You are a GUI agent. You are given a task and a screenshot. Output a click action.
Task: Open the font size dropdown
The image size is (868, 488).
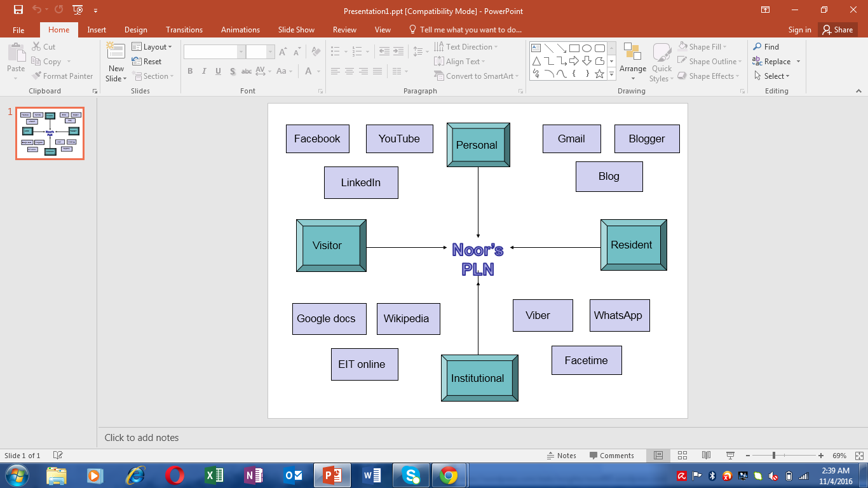point(271,52)
